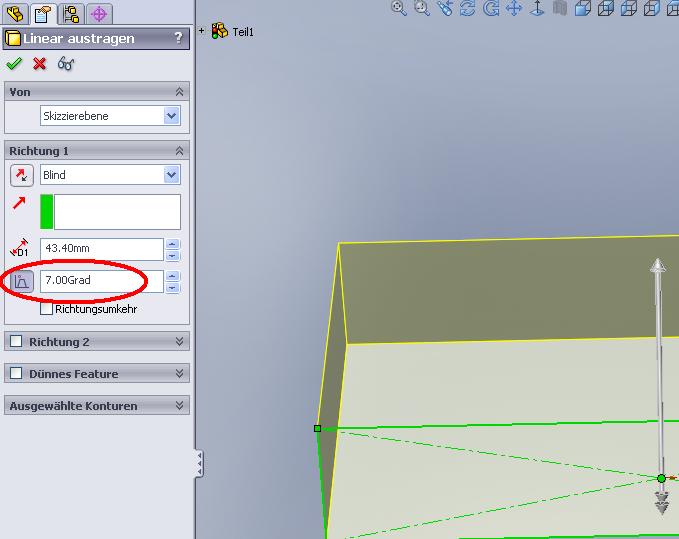
Task: Enable the Richtung 2 checkbox
Action: coord(16,341)
